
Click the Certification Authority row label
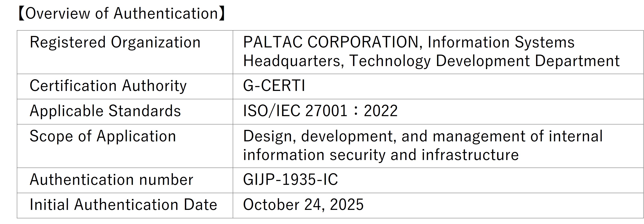pyautogui.click(x=108, y=86)
